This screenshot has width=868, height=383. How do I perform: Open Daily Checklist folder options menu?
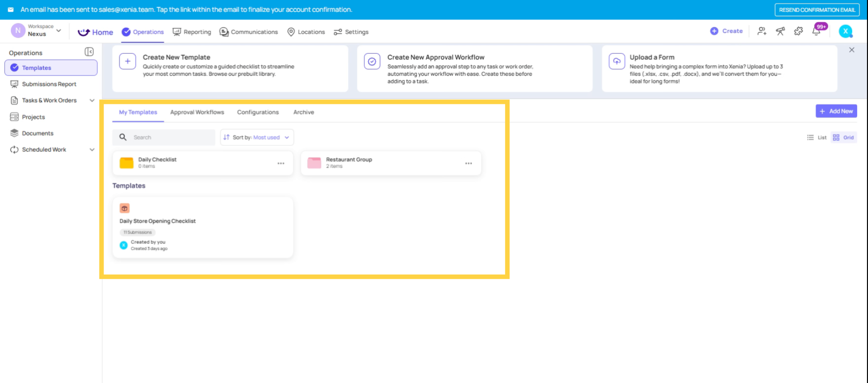[x=281, y=163]
